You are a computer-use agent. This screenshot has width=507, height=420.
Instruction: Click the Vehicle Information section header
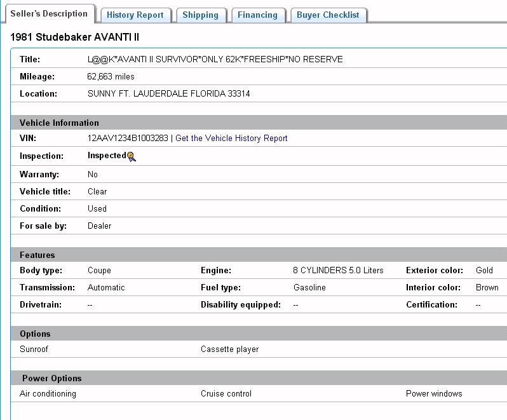click(x=59, y=123)
